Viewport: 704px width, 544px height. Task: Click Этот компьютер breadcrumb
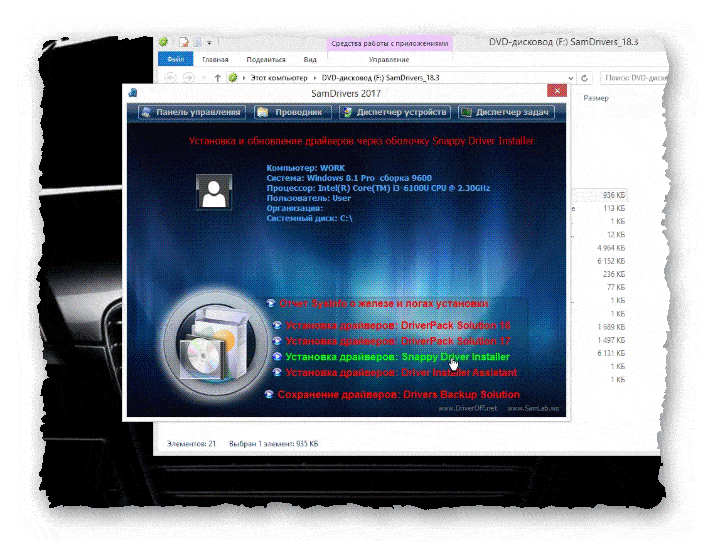tap(279, 78)
